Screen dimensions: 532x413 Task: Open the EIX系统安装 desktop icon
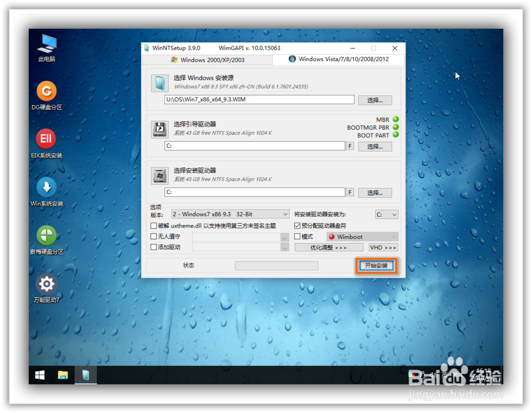[x=46, y=144]
